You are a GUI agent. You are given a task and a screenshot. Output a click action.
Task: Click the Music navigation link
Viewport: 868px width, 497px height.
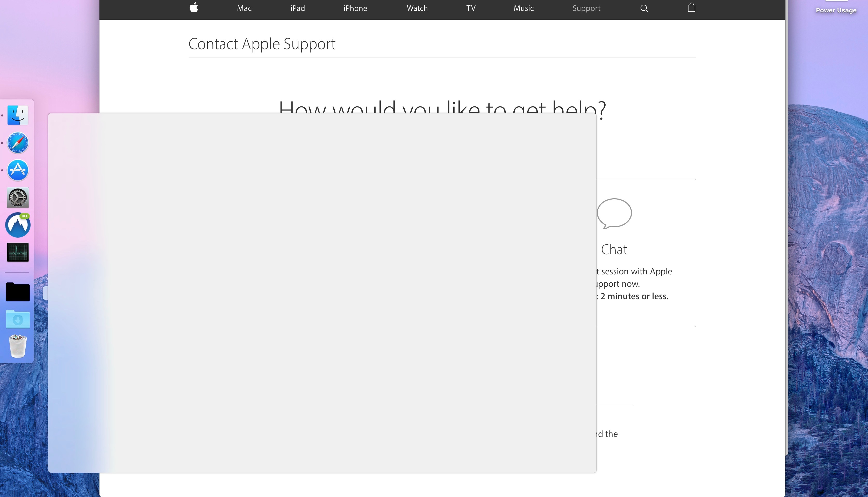[x=523, y=8]
